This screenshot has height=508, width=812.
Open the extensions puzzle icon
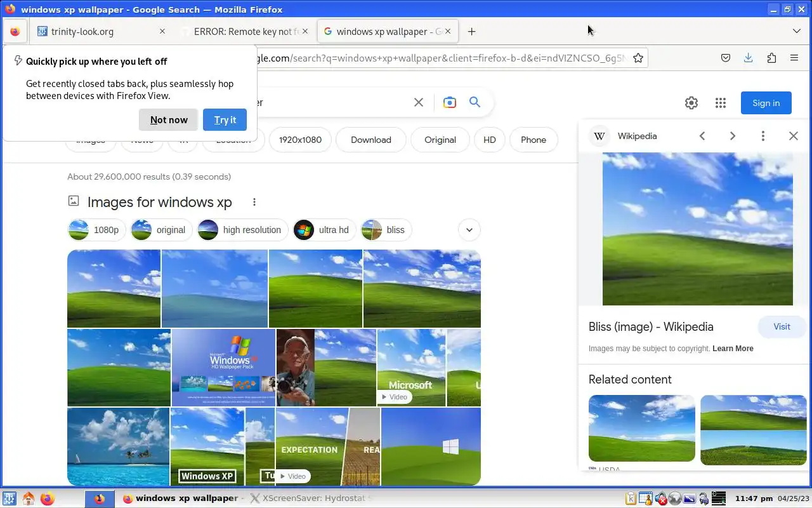point(771,58)
